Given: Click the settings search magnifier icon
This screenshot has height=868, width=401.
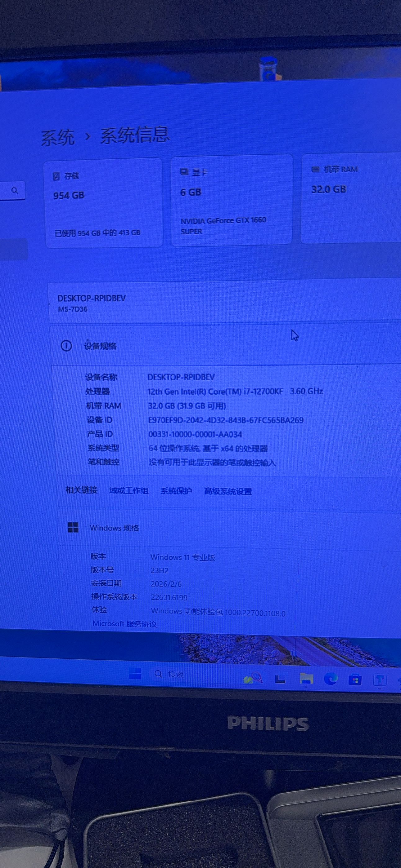Looking at the screenshot, I should click(15, 190).
